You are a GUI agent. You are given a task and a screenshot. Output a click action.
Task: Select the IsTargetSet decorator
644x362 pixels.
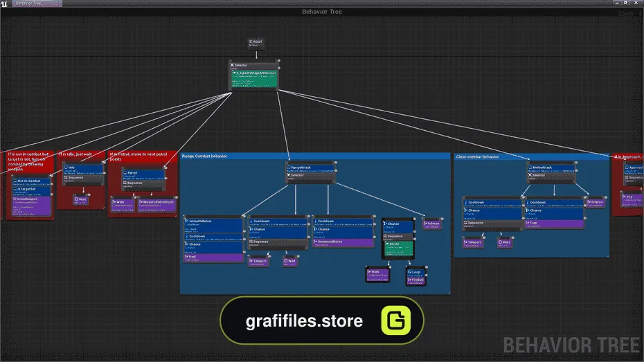click(x=31, y=191)
